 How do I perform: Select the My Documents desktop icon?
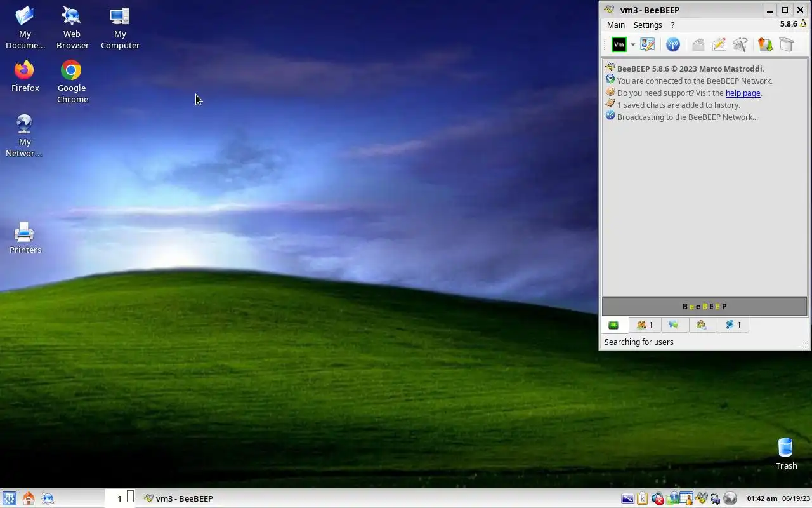click(25, 28)
